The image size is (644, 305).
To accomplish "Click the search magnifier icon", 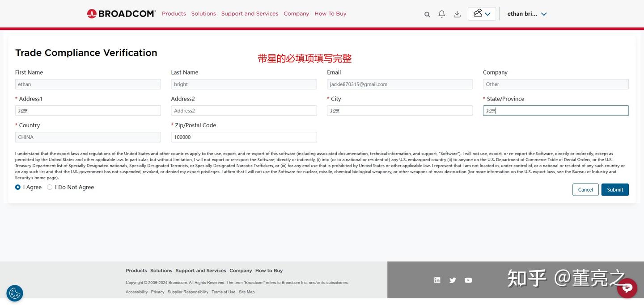I will coord(427,14).
